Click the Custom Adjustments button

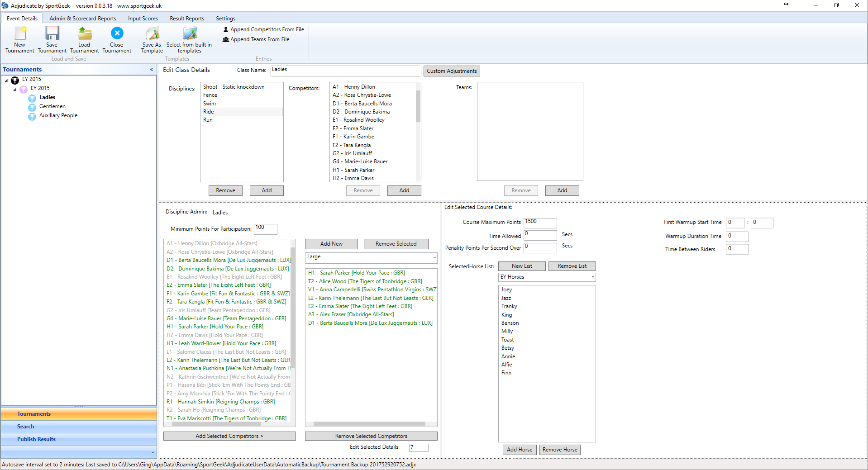452,71
